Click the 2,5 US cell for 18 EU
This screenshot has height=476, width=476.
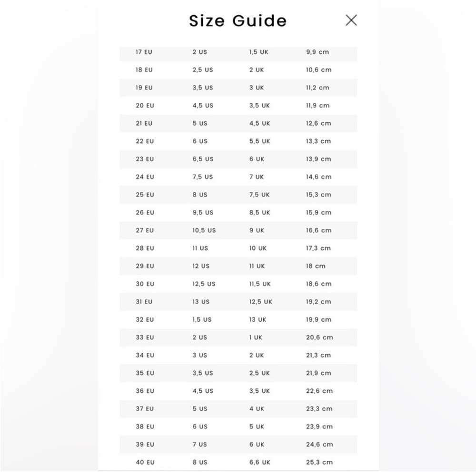click(202, 70)
